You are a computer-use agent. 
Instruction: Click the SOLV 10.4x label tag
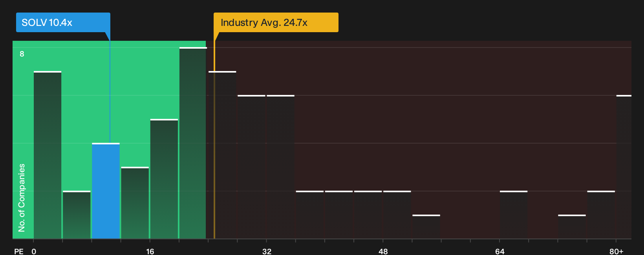pos(63,22)
